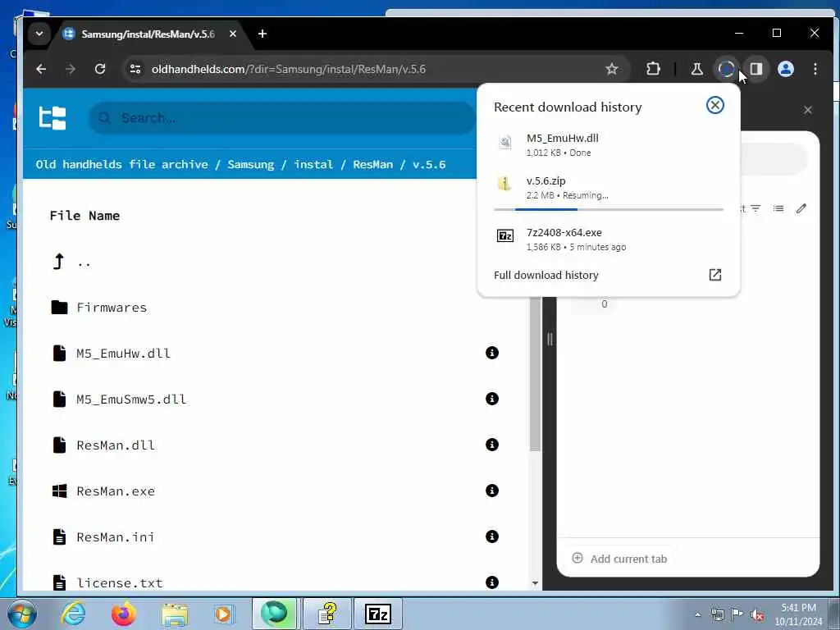Click the muted volume tray icon
The width and height of the screenshot is (840, 630).
coord(757,614)
